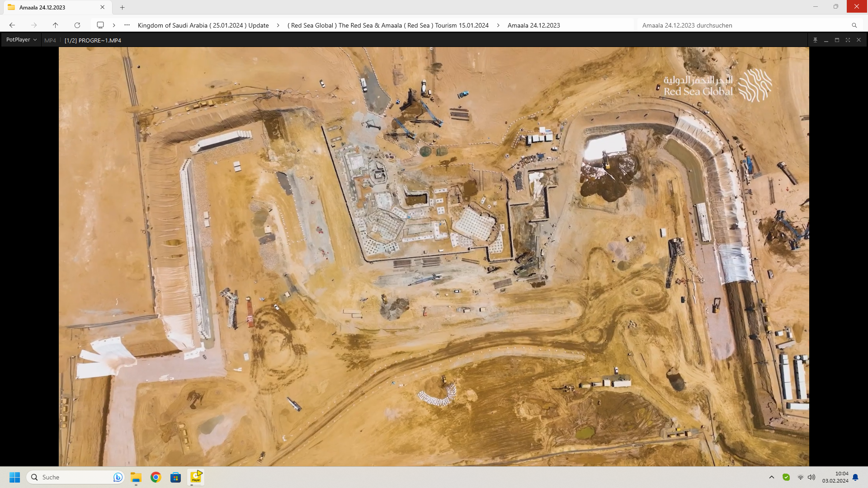
Task: Open volume control in tray
Action: (x=811, y=477)
